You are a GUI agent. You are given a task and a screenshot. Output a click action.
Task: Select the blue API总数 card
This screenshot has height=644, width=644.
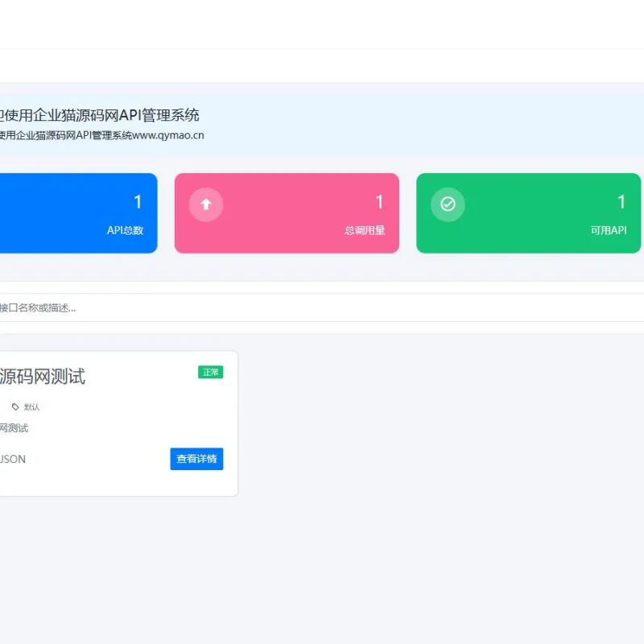click(78, 213)
